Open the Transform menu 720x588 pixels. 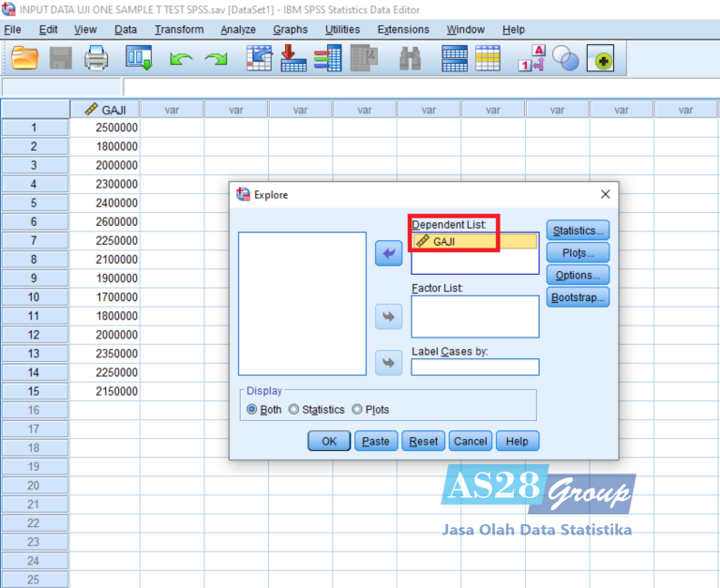179,30
